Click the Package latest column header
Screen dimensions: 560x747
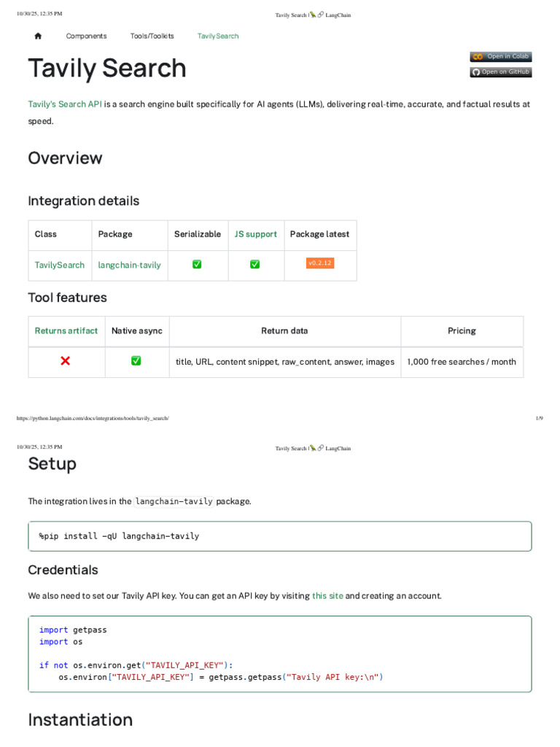pos(319,234)
